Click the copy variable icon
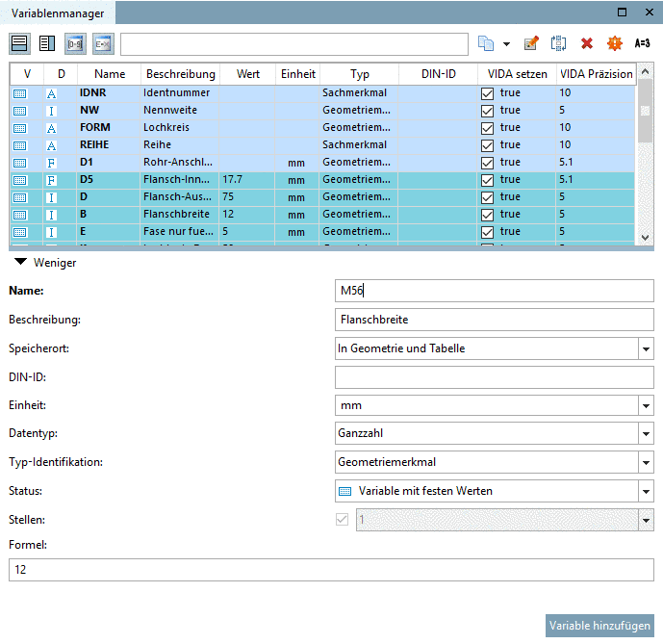This screenshot has width=663, height=644. pos(487,43)
